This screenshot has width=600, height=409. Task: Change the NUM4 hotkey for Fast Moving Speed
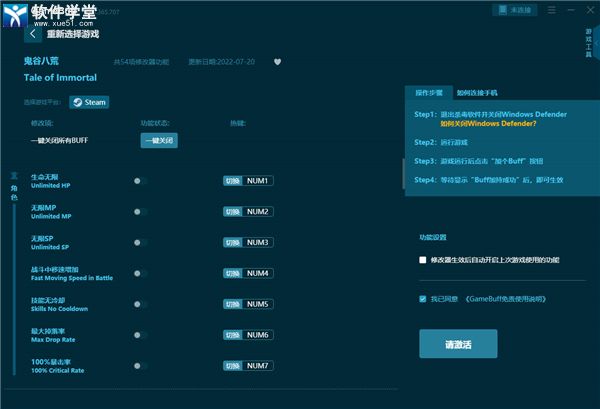click(260, 273)
